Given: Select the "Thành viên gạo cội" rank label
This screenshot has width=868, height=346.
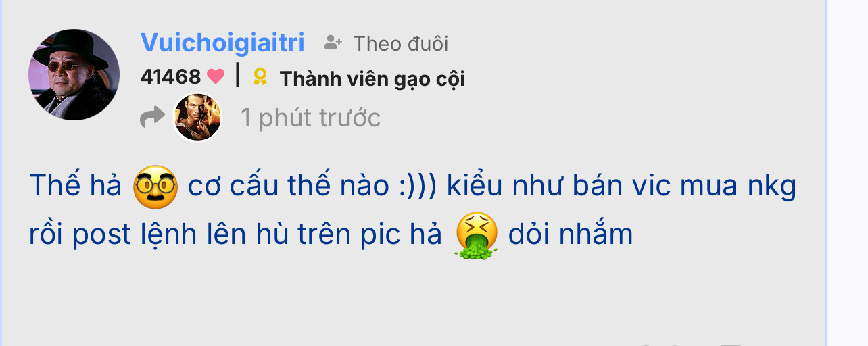Looking at the screenshot, I should coord(372,79).
